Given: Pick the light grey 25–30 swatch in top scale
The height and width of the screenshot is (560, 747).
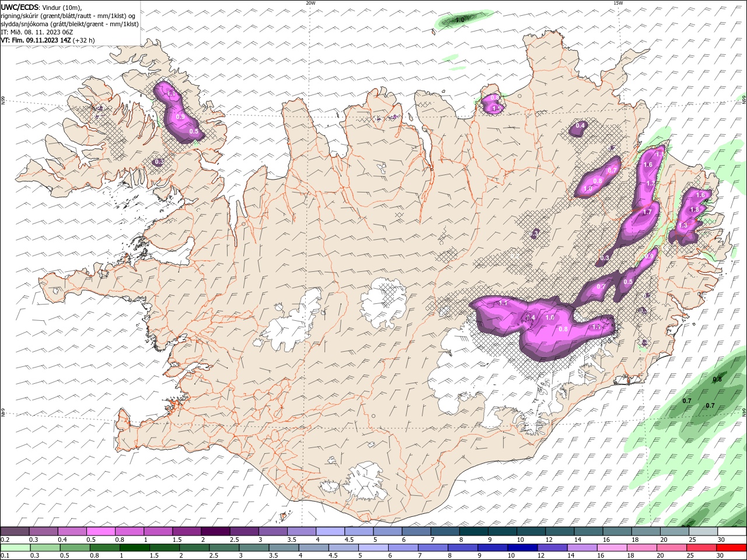Looking at the screenshot, I should click(703, 531).
